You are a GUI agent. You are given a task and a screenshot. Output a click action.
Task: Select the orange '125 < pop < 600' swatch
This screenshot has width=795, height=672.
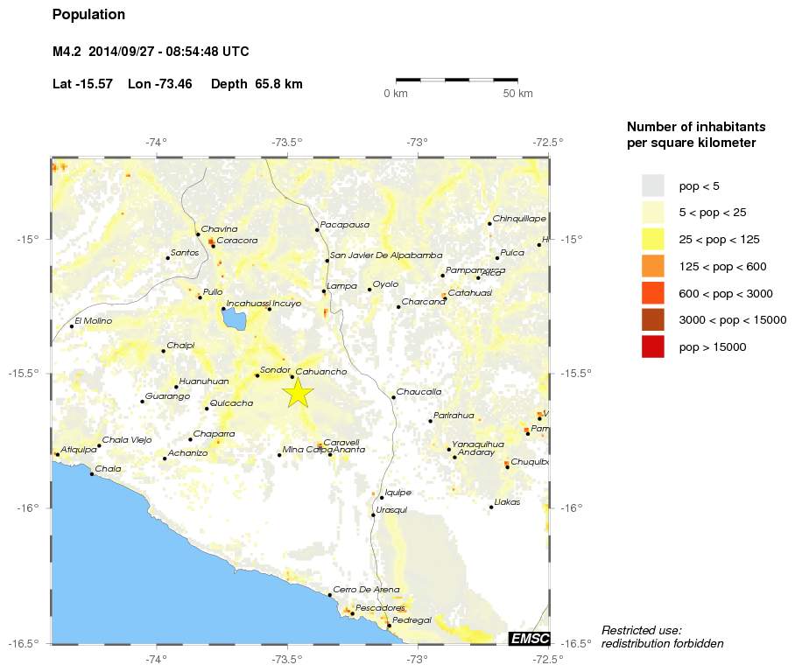(653, 266)
